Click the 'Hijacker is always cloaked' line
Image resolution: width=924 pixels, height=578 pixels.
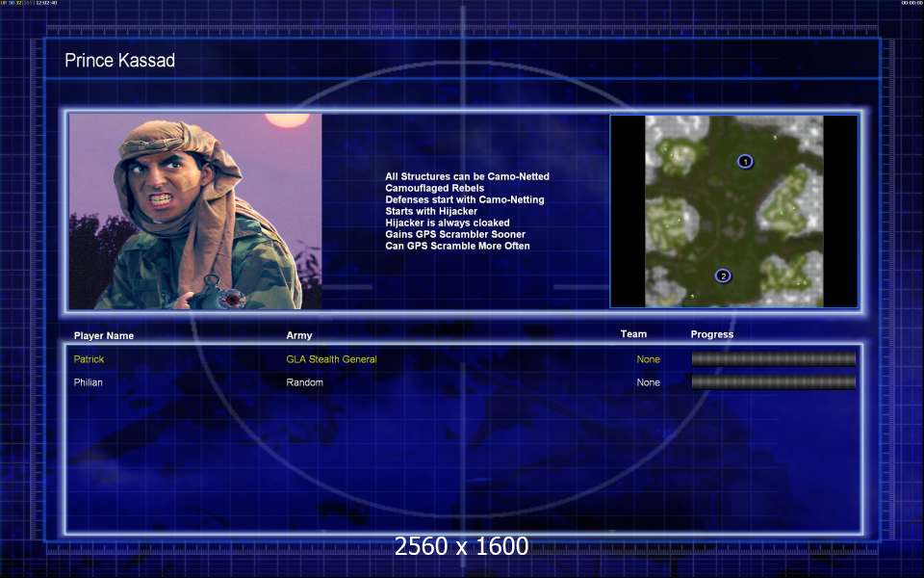(434, 223)
